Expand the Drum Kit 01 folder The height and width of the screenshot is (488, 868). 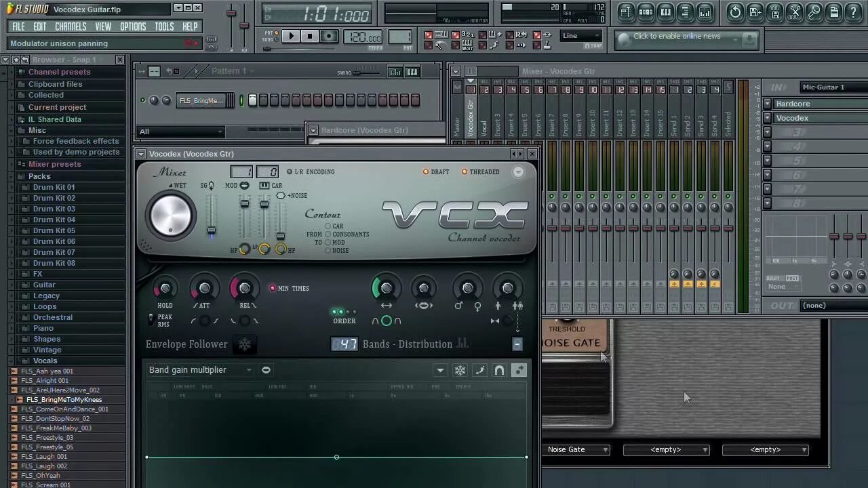(x=54, y=187)
